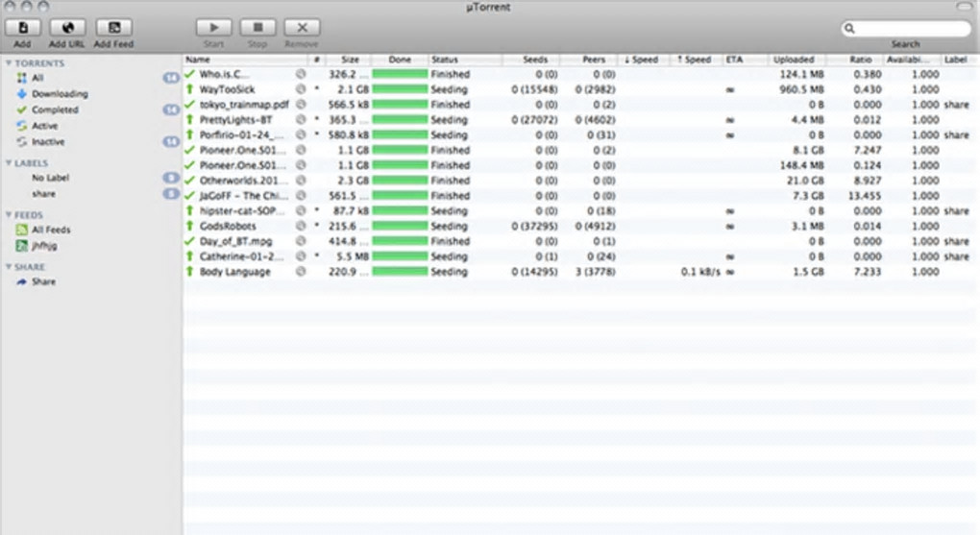Click the Remove X toolbar button

(x=302, y=28)
